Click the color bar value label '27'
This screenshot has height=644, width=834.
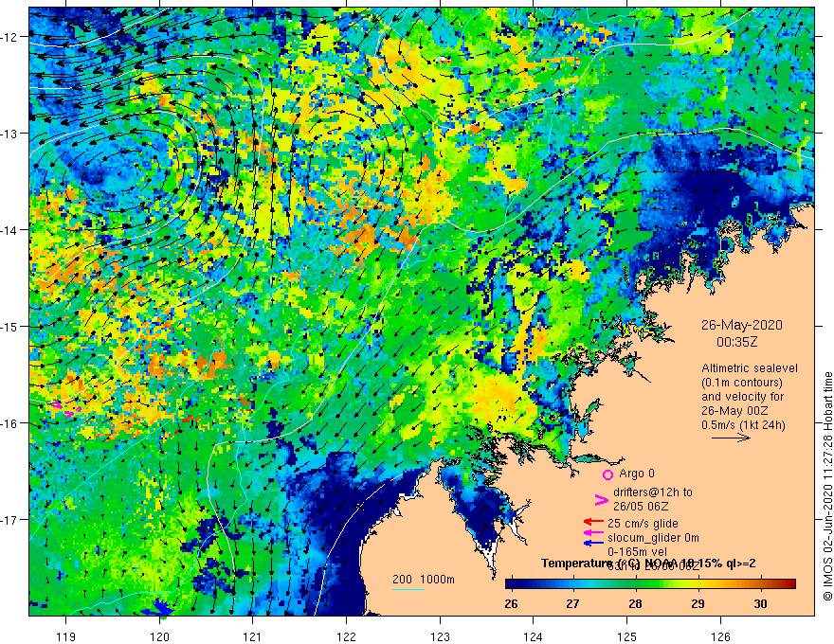click(x=572, y=603)
